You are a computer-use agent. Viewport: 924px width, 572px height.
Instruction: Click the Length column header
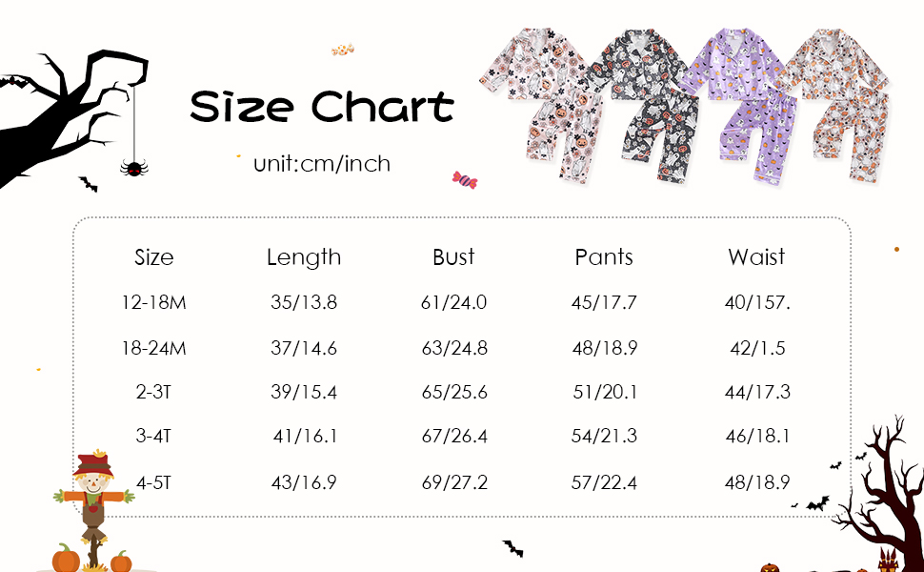pyautogui.click(x=304, y=257)
